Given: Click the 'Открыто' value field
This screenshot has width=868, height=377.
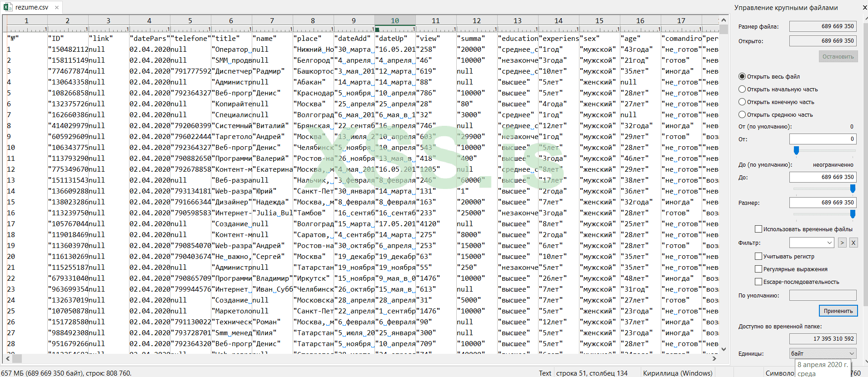Looking at the screenshot, I should [823, 41].
